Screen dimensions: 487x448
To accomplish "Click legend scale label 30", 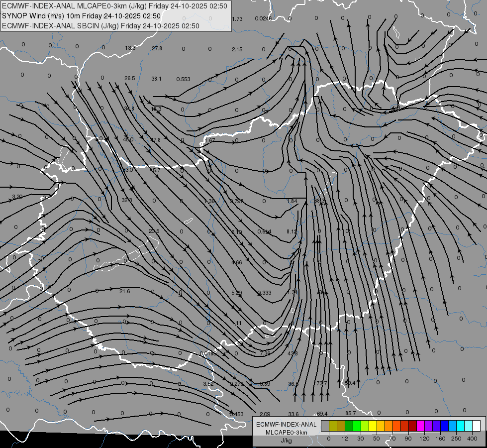I will pyautogui.click(x=360, y=439).
